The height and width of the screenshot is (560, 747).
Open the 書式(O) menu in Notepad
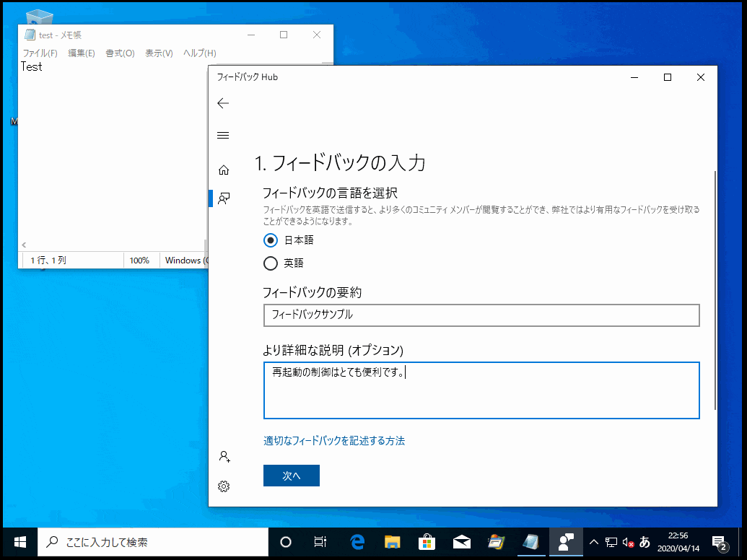[120, 53]
